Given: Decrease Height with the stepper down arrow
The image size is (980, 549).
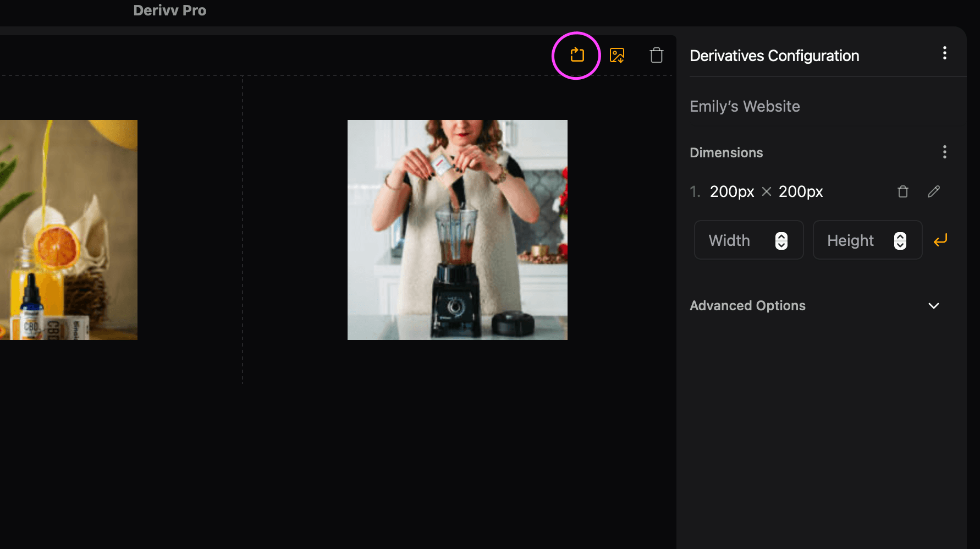Looking at the screenshot, I should click(900, 245).
